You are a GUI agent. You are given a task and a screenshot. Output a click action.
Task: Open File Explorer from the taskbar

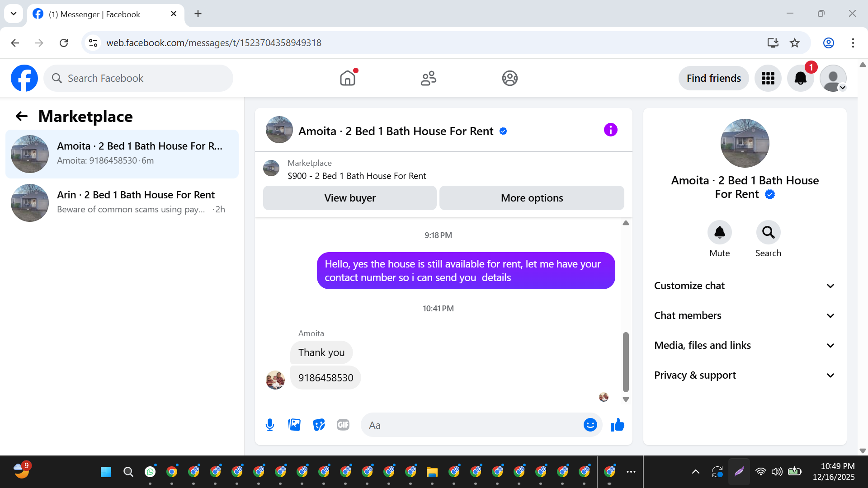pyautogui.click(x=432, y=472)
